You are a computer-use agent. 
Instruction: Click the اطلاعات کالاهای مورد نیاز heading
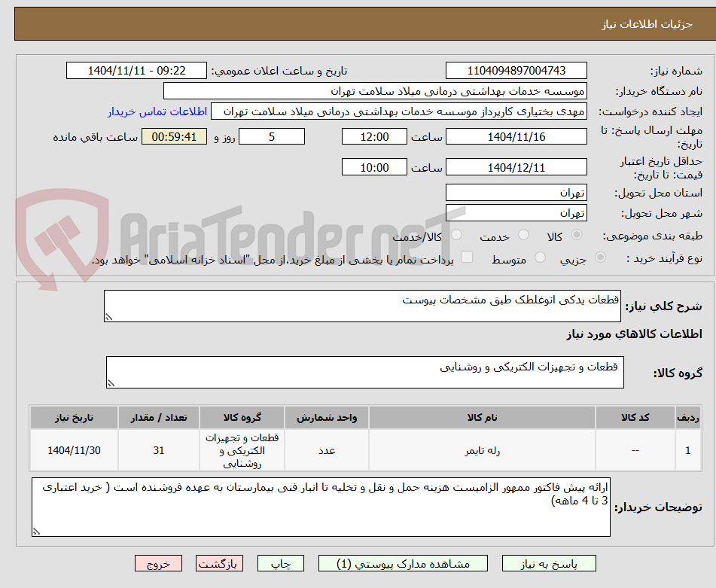[x=634, y=334]
